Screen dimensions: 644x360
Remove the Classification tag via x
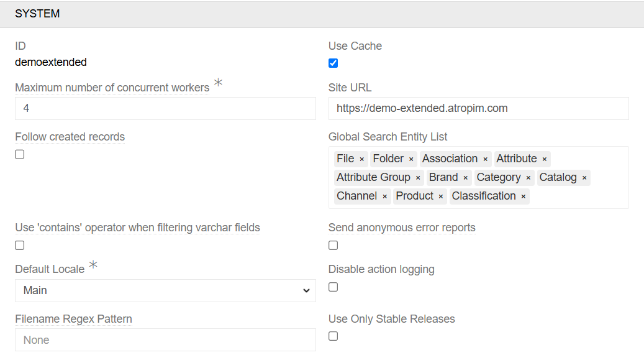(x=524, y=196)
